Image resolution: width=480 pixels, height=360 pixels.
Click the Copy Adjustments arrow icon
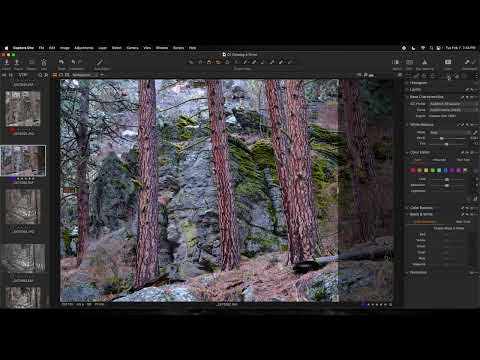click(x=467, y=62)
